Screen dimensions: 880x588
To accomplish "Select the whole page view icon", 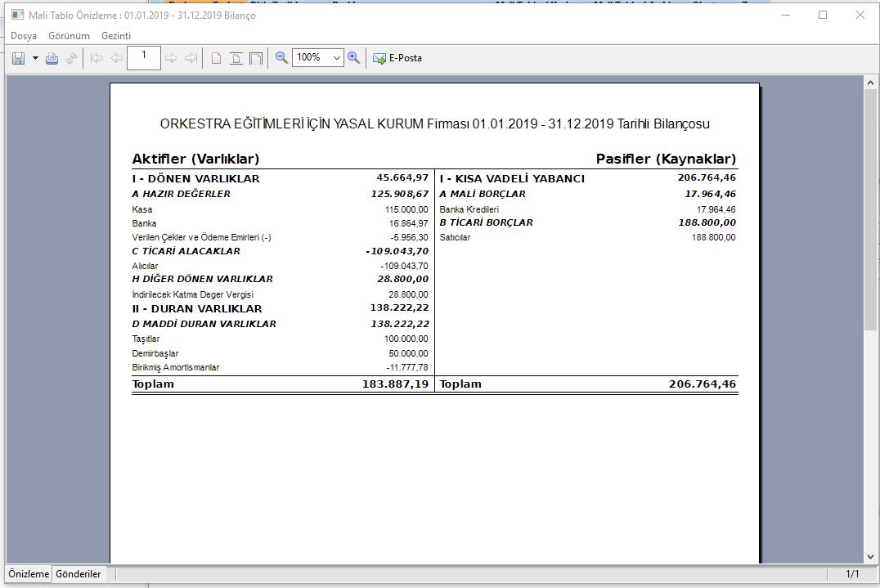I will pos(217,58).
